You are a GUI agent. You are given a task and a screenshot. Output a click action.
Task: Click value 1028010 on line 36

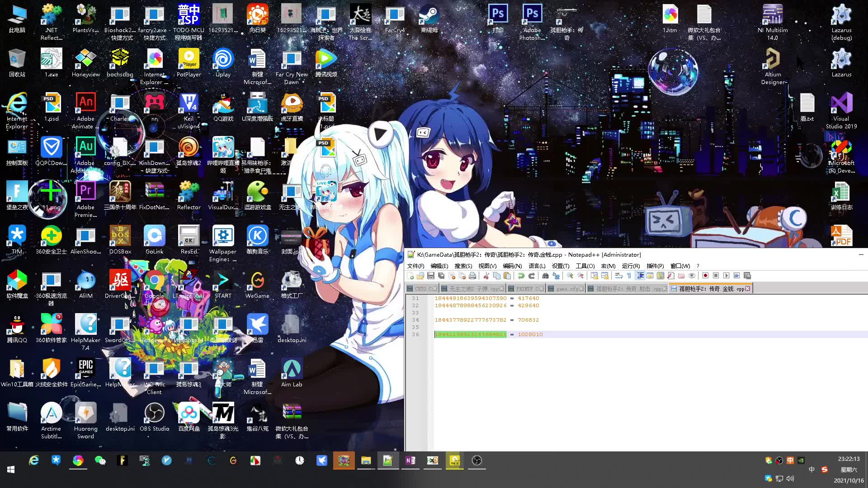click(x=530, y=334)
